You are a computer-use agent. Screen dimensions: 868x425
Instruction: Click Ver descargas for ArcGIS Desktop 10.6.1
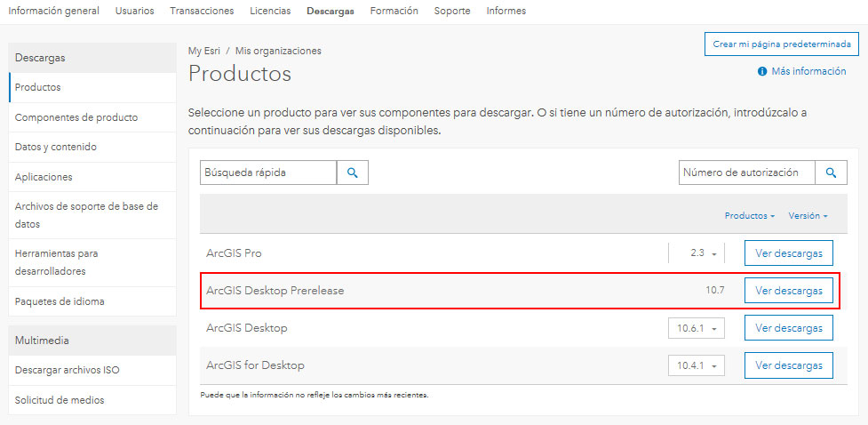(789, 328)
